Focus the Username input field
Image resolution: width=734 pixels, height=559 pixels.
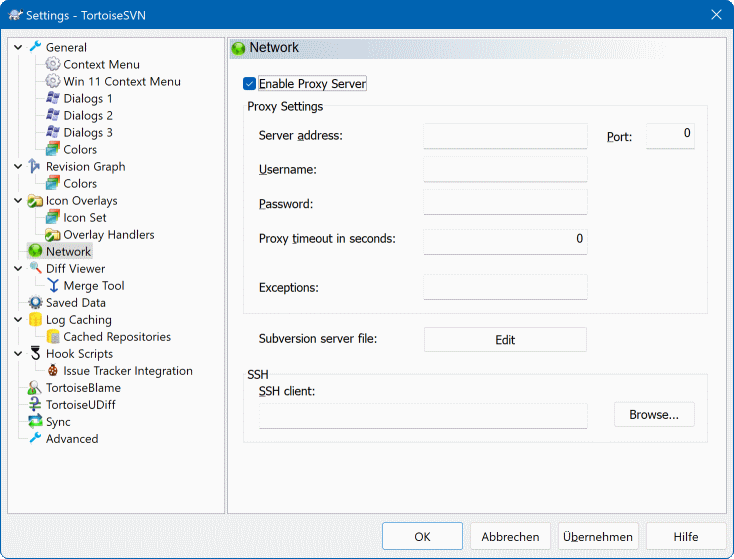505,169
